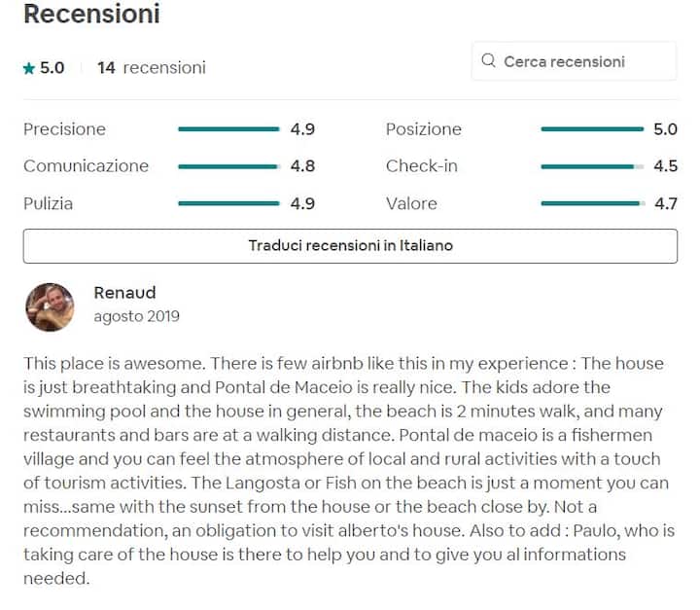Click the Posizione category label
This screenshot has height=610, width=700.
coord(423,129)
